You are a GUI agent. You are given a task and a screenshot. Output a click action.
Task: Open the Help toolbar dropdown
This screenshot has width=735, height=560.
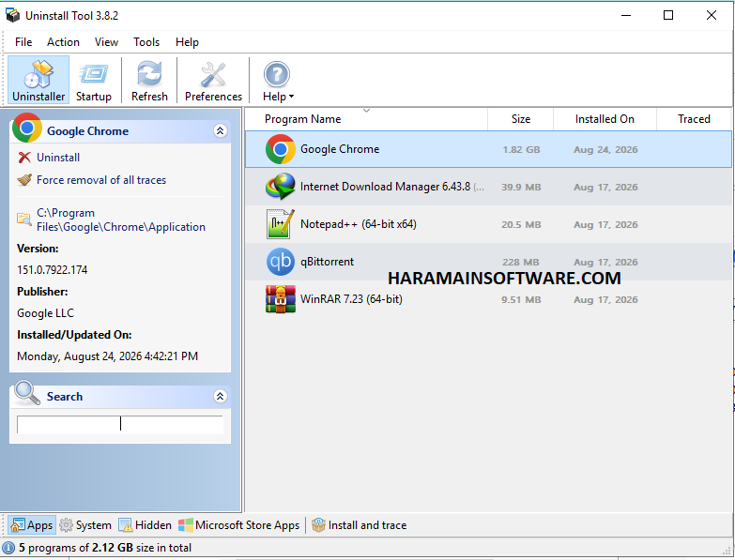[x=278, y=80]
